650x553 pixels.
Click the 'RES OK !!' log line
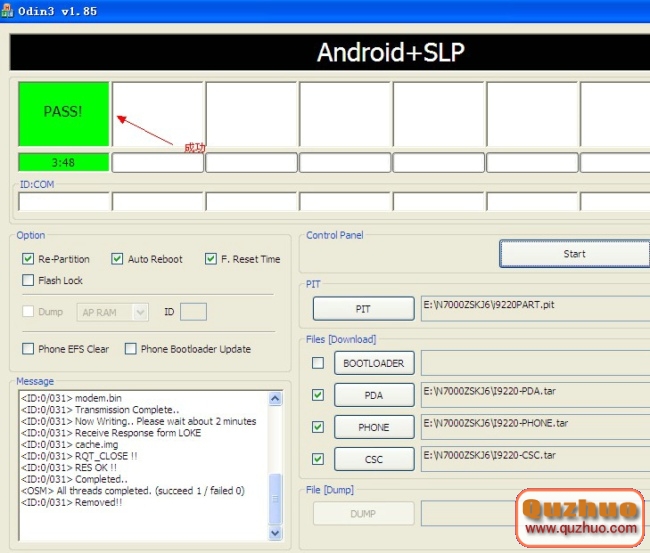(x=69, y=468)
